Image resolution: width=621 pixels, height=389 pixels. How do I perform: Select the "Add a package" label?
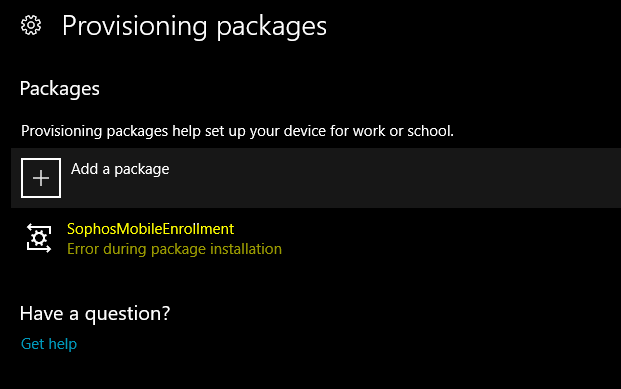coord(120,169)
